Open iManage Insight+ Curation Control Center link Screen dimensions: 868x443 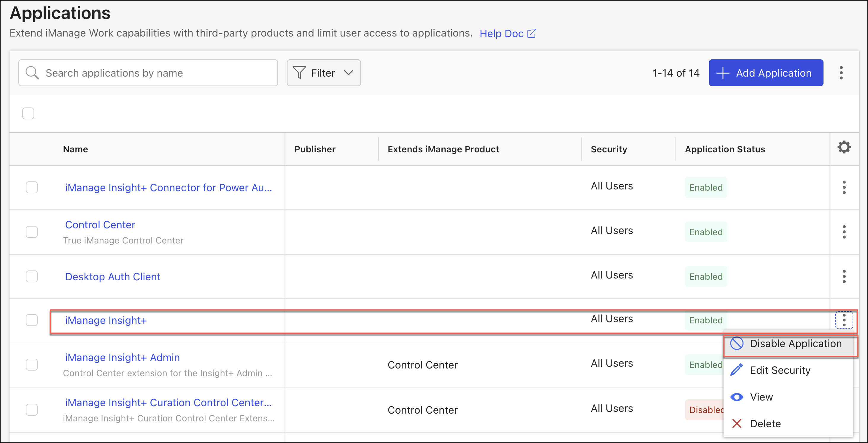[x=168, y=403]
